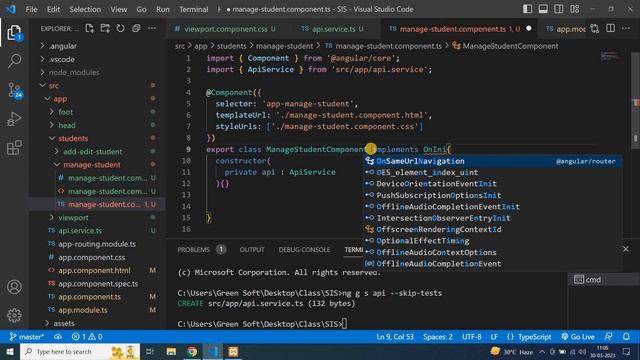This screenshot has width=640, height=360.
Task: Close the terminal panel
Action: tap(626, 249)
